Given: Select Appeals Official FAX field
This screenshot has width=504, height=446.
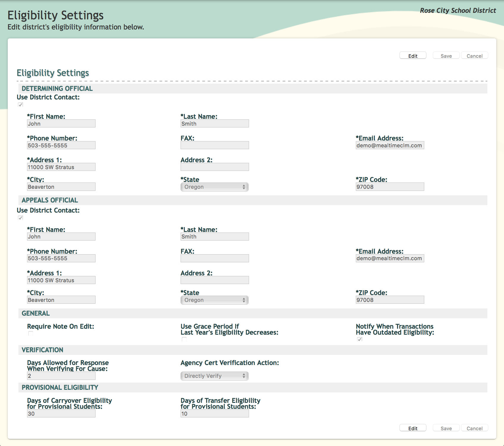Looking at the screenshot, I should (x=215, y=258).
